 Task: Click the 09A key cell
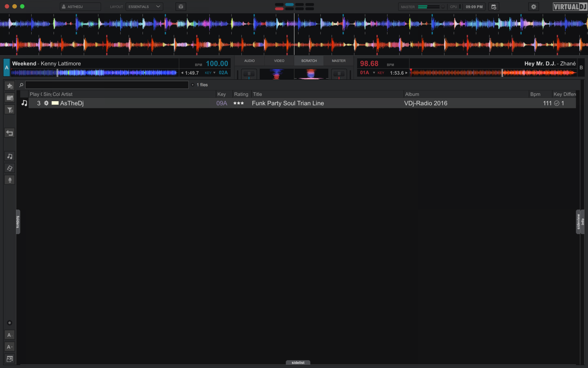[x=222, y=103]
